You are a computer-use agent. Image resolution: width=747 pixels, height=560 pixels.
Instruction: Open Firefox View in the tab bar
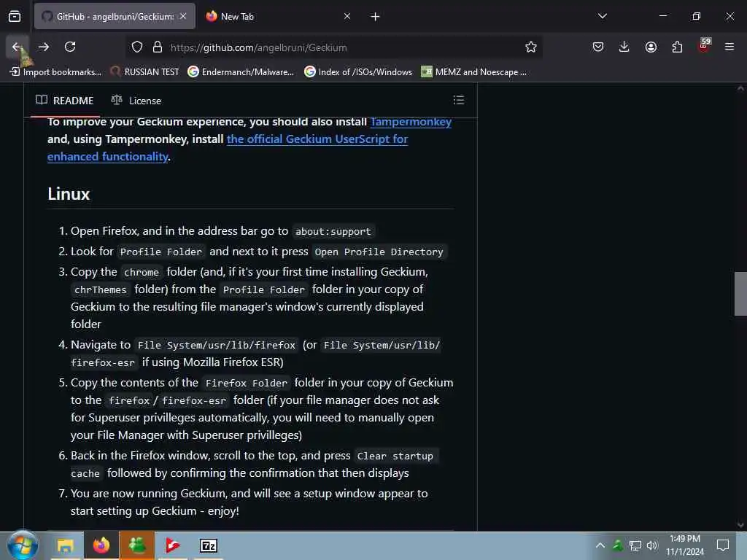tap(15, 16)
